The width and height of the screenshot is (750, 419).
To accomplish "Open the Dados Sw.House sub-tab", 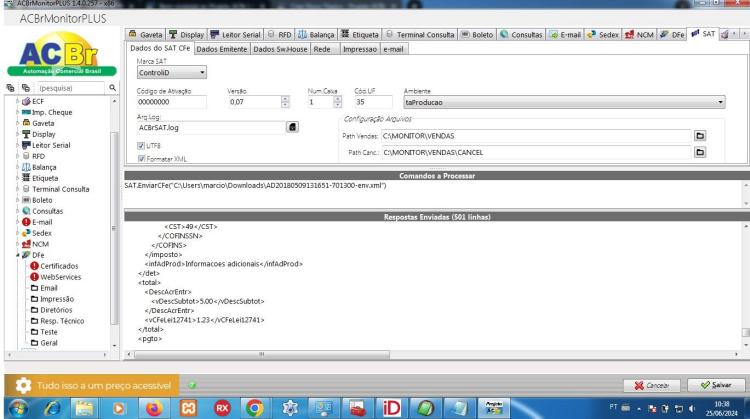I will point(280,49).
